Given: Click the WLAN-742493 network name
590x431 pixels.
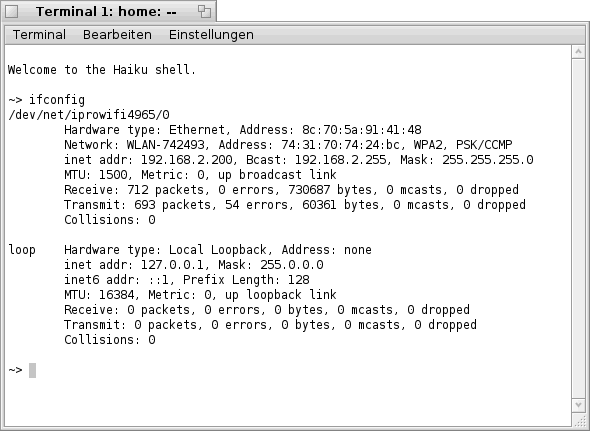Looking at the screenshot, I should coord(166,145).
